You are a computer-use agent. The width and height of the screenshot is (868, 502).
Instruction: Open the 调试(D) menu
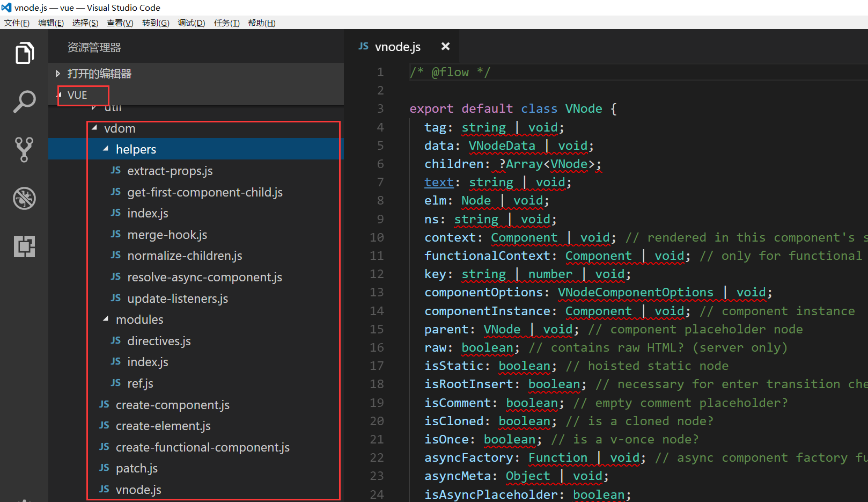point(192,23)
